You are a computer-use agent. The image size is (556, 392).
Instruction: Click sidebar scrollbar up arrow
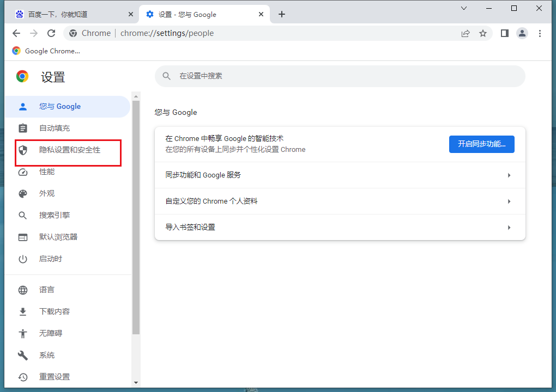(136, 96)
